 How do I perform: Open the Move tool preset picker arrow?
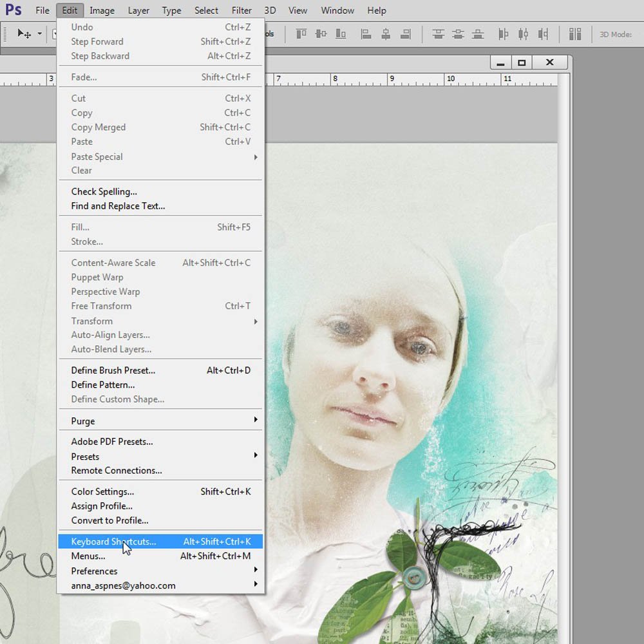[x=39, y=33]
